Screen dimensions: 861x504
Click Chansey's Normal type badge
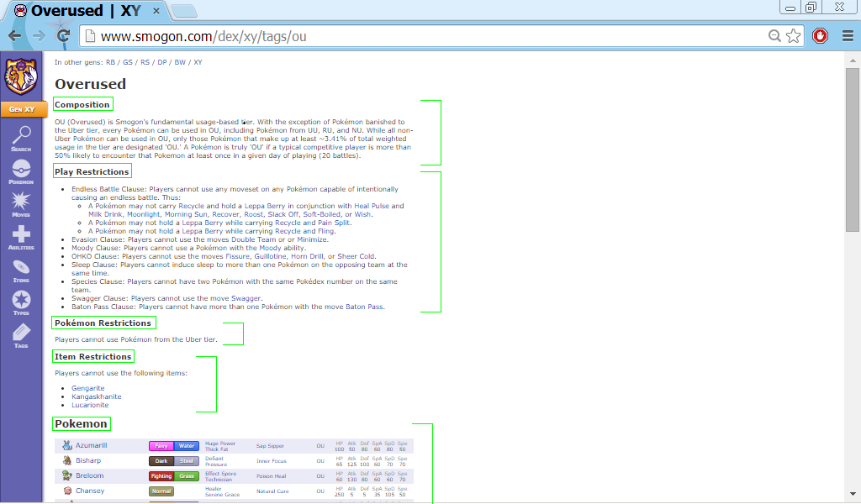(161, 491)
